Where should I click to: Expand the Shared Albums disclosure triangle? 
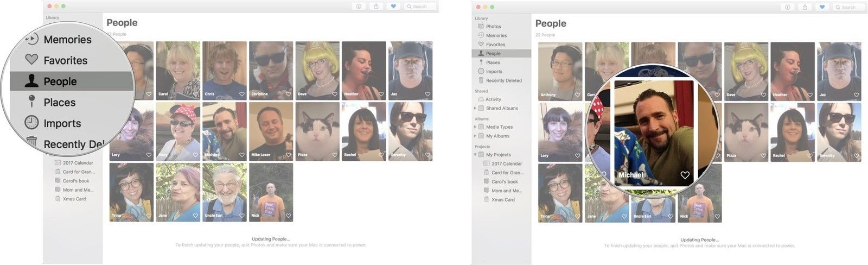pyautogui.click(x=475, y=108)
